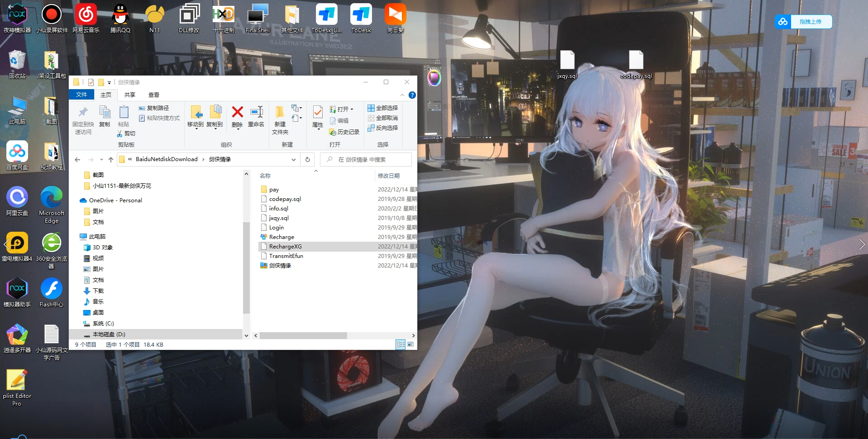Select 本地磁盘 (D:) in navigation pane

[156, 334]
